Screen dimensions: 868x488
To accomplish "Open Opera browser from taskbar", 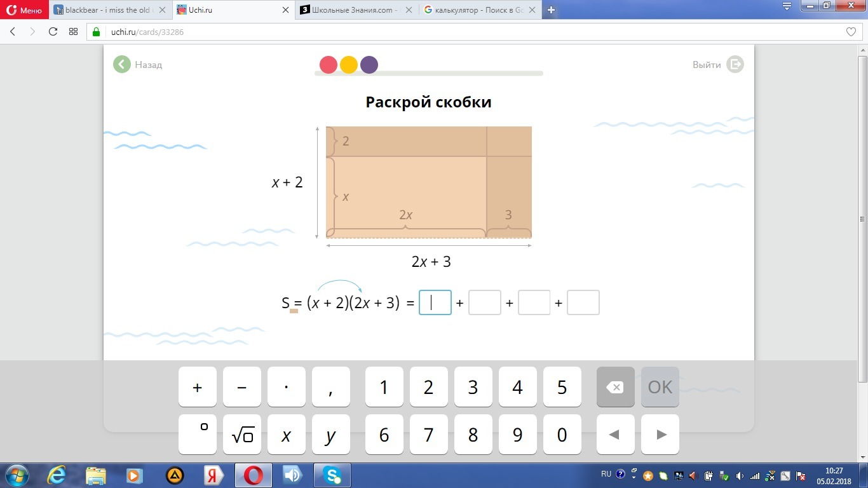I will click(x=253, y=475).
